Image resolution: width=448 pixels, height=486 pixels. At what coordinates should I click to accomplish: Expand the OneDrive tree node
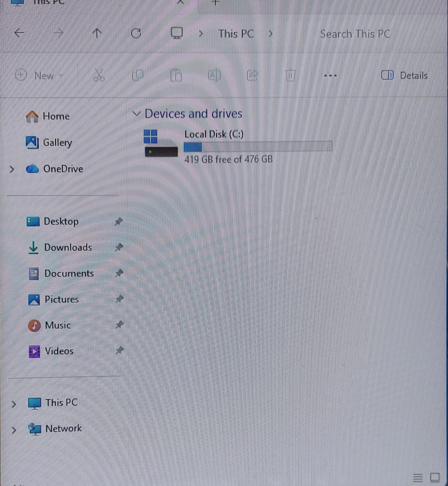[12, 169]
